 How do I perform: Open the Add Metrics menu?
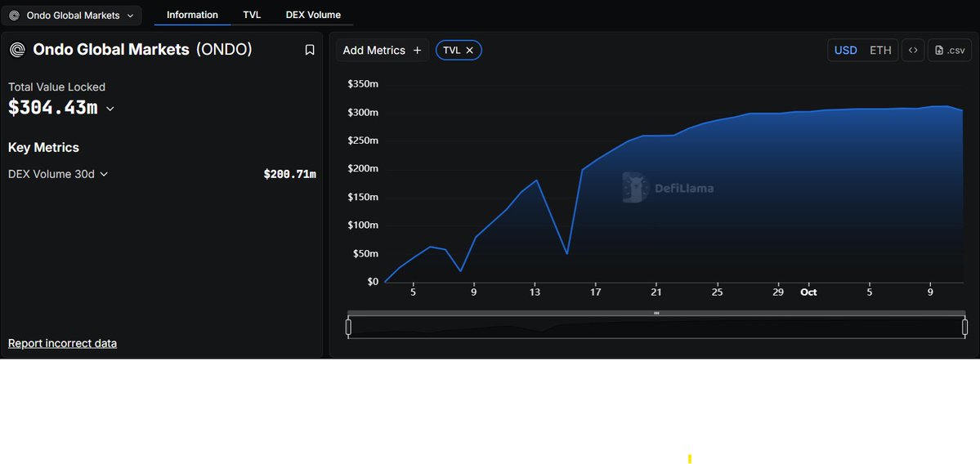pos(383,50)
